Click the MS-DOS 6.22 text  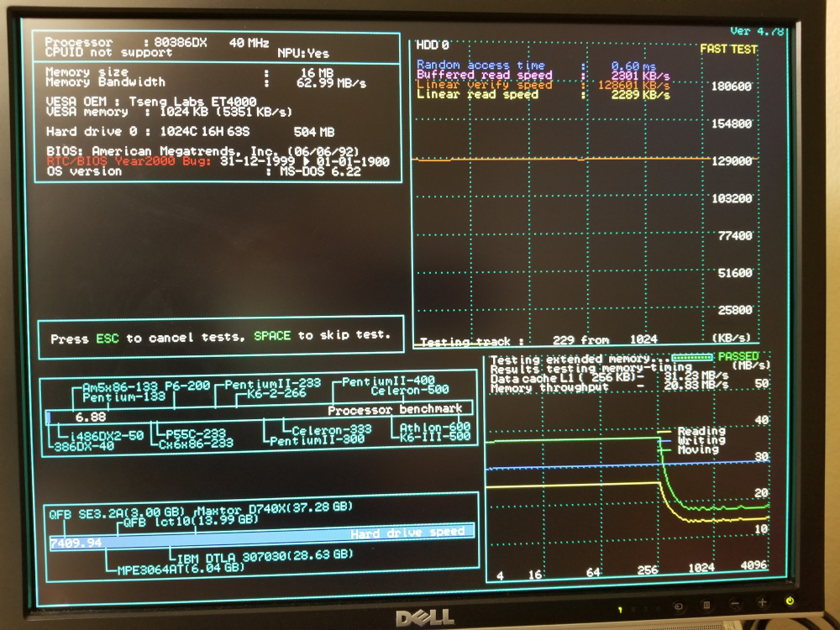(320, 171)
